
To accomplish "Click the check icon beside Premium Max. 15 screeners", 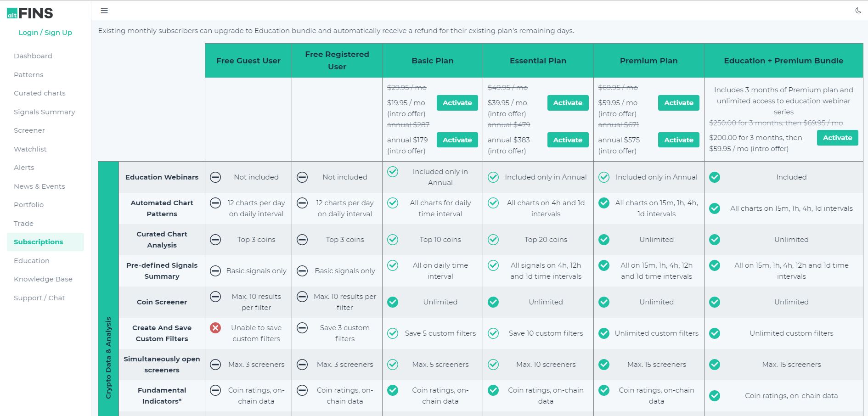I will coord(604,365).
